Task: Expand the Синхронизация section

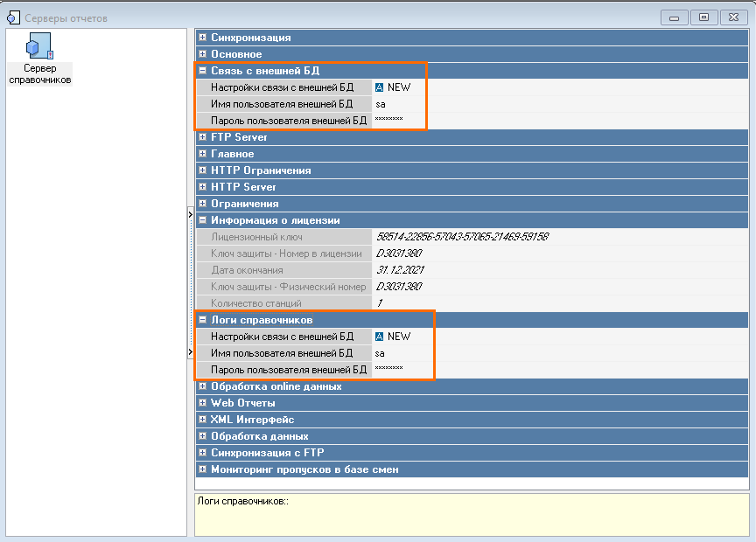Action: tap(203, 38)
